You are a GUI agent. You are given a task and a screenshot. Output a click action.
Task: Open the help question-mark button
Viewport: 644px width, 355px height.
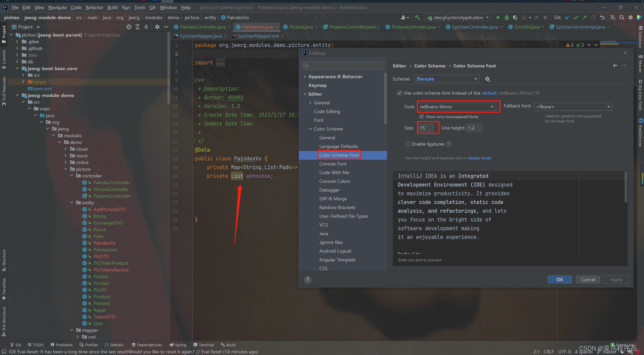[308, 280]
